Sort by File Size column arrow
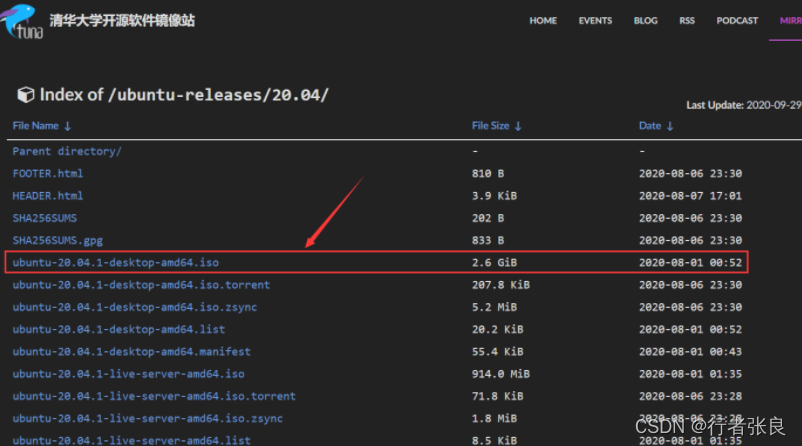The width and height of the screenshot is (802, 446). point(518,126)
